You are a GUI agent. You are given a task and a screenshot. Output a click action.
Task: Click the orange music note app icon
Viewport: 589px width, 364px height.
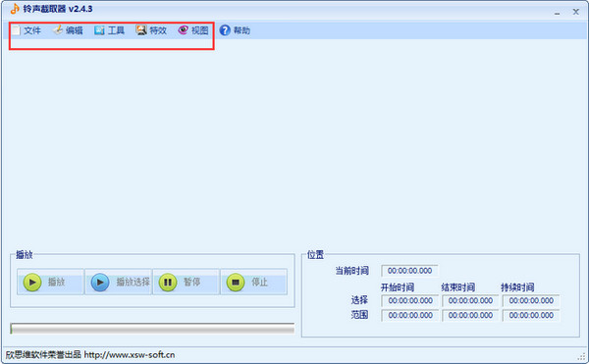tap(15, 9)
